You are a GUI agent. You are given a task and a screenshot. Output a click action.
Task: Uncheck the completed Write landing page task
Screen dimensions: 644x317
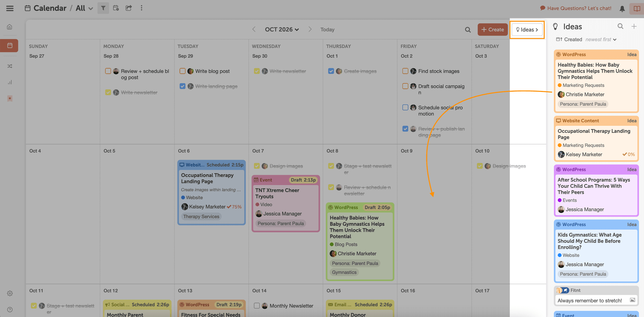pos(182,86)
